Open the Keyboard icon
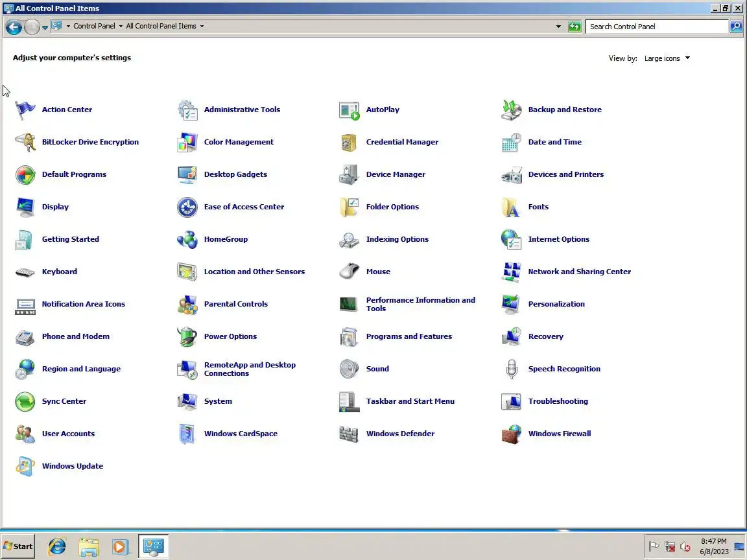The height and width of the screenshot is (560, 747). (x=25, y=272)
